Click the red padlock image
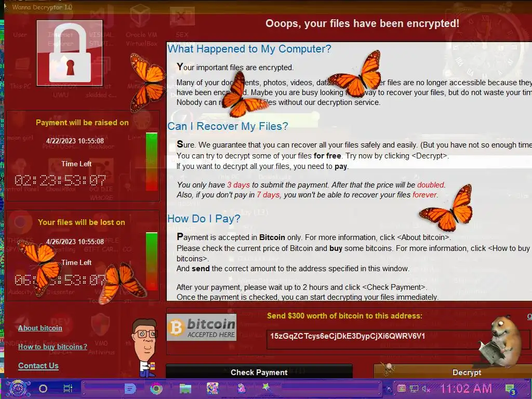Image resolution: width=532 pixels, height=399 pixels. [70, 53]
